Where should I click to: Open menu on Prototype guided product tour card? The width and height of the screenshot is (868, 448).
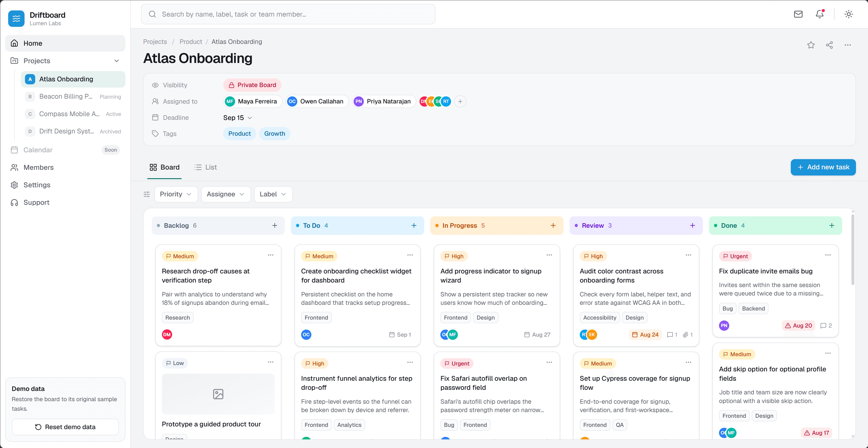270,362
